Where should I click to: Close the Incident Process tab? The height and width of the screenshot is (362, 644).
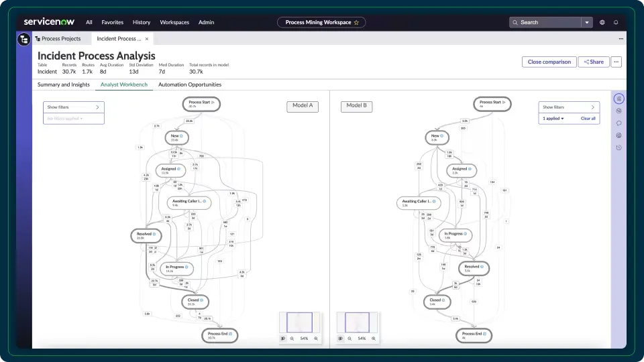click(x=147, y=39)
